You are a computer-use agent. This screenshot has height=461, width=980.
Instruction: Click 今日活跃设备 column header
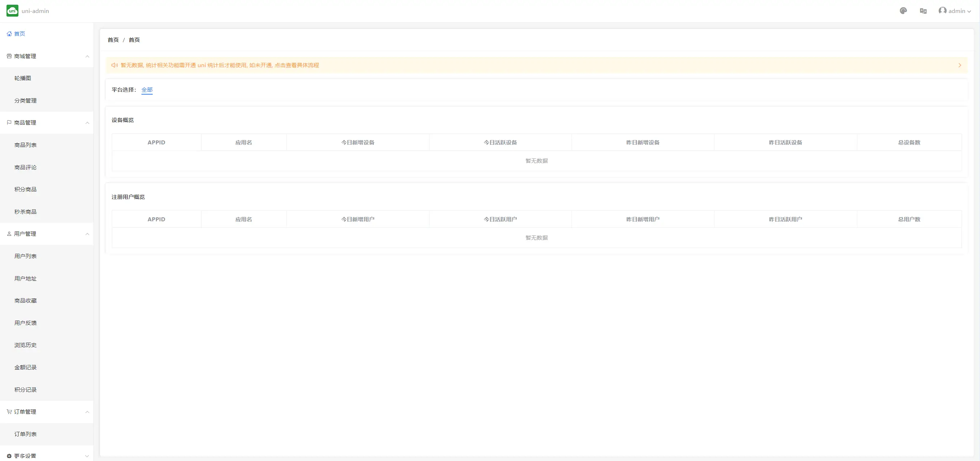click(500, 142)
